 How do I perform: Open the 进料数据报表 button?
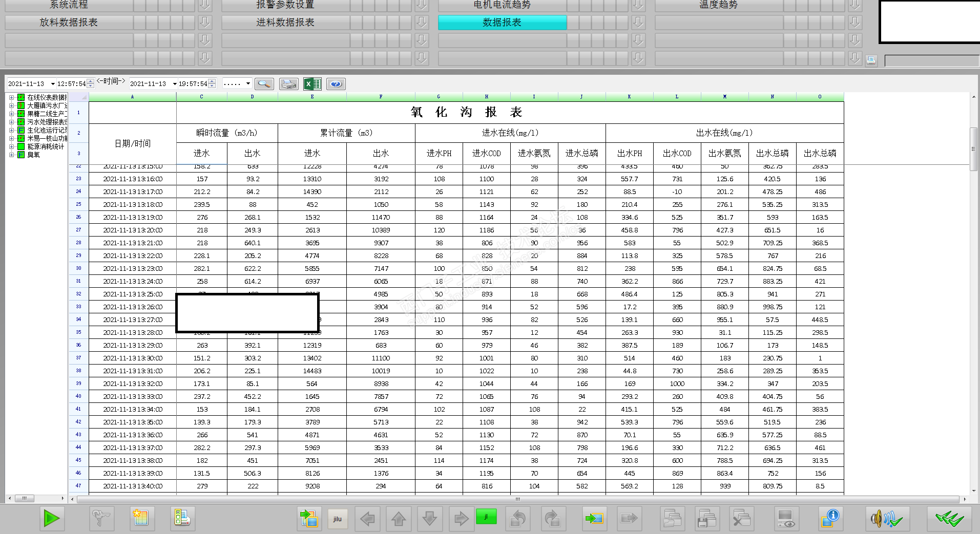[286, 23]
